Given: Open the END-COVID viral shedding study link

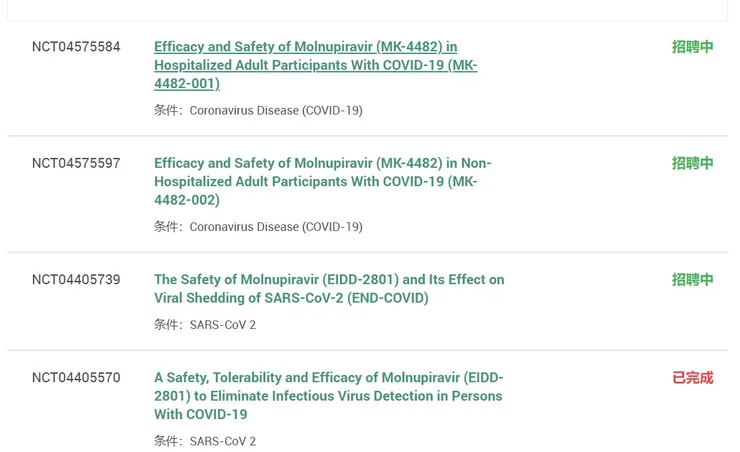Looking at the screenshot, I should coord(328,288).
